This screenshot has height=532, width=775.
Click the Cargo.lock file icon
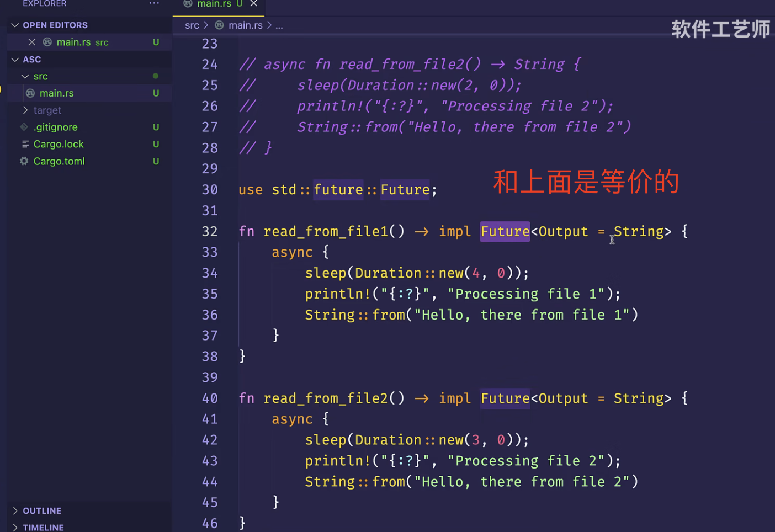point(25,144)
